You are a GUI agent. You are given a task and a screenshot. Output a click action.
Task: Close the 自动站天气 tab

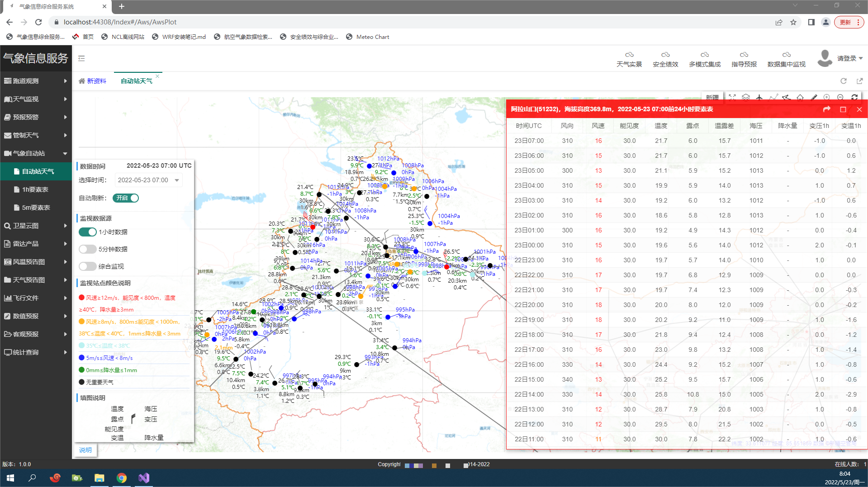157,76
